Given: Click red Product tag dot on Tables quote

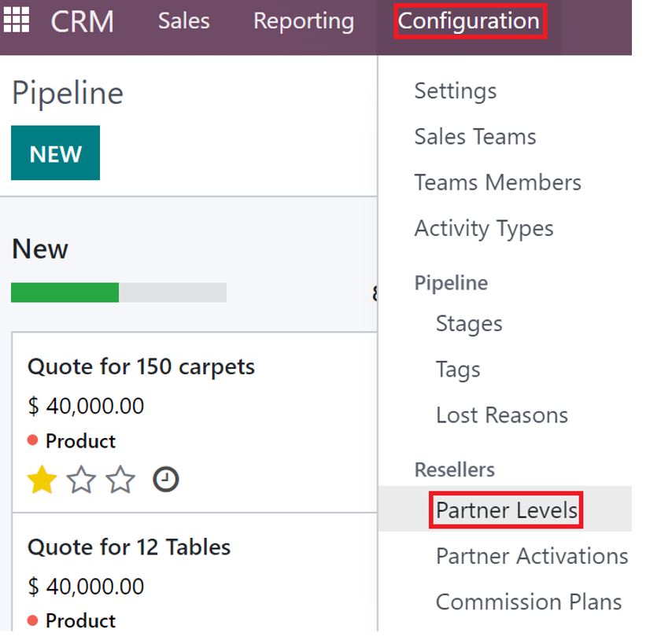Looking at the screenshot, I should [32, 620].
